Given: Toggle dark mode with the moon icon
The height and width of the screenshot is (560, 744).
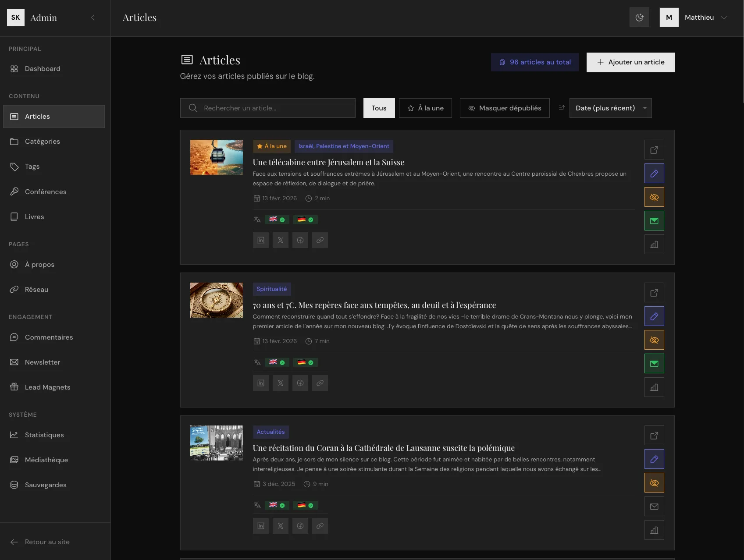Looking at the screenshot, I should (639, 18).
